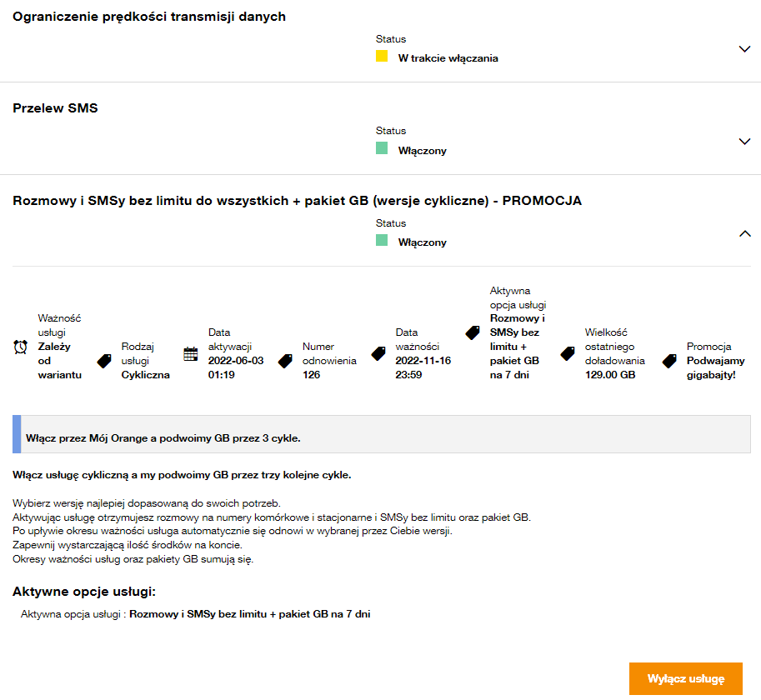Collapse the Rozmowy i SMSy bez limitu section
This screenshot has width=761, height=700.
[745, 234]
